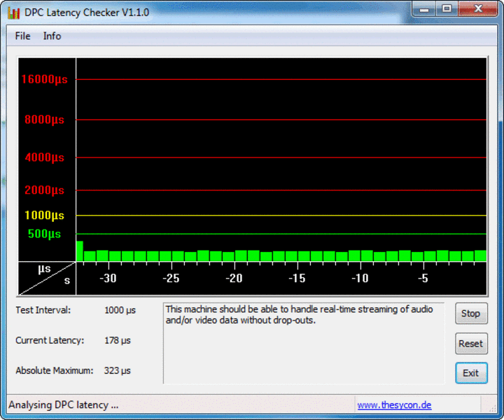Click the 16000µs axis label
Screen dimensions: 504x420
(x=44, y=79)
